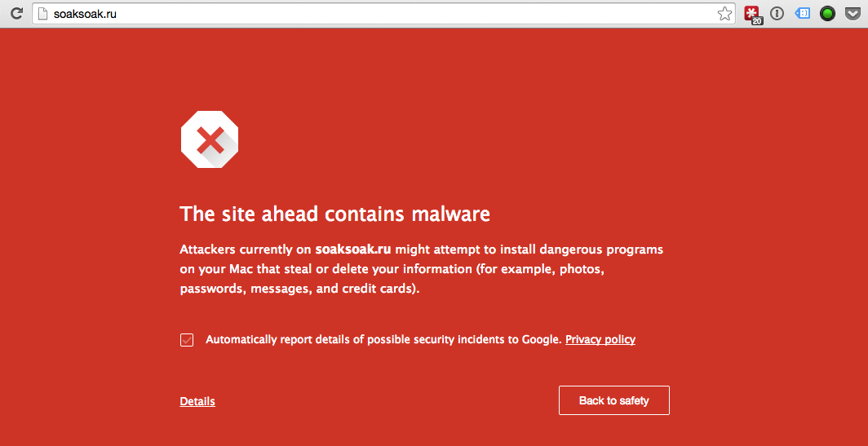Click the green circle extension icon

pos(828,14)
